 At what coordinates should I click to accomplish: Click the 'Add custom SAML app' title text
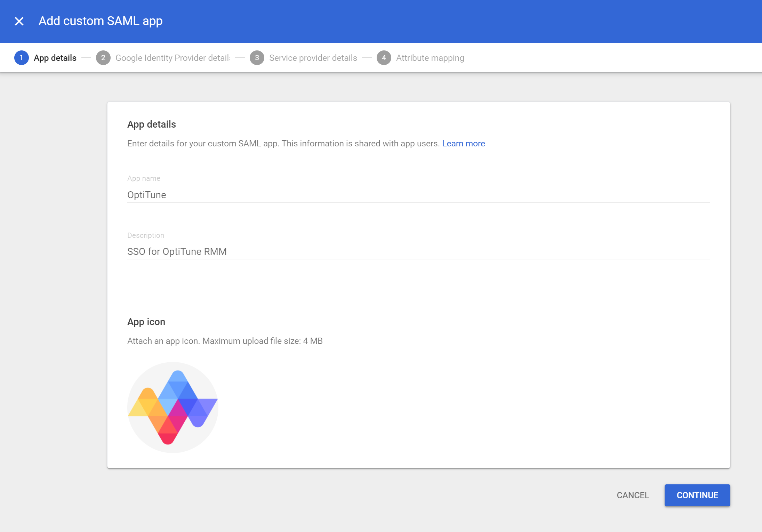101,21
